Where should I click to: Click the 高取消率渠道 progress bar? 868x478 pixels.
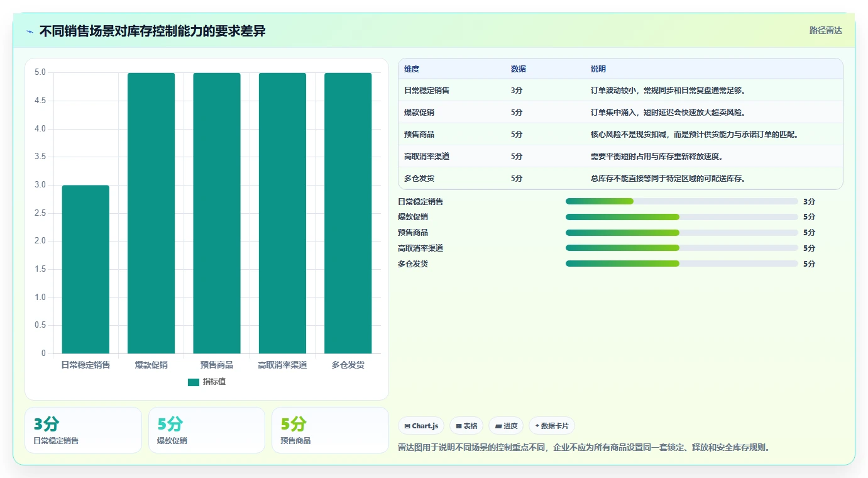point(681,248)
